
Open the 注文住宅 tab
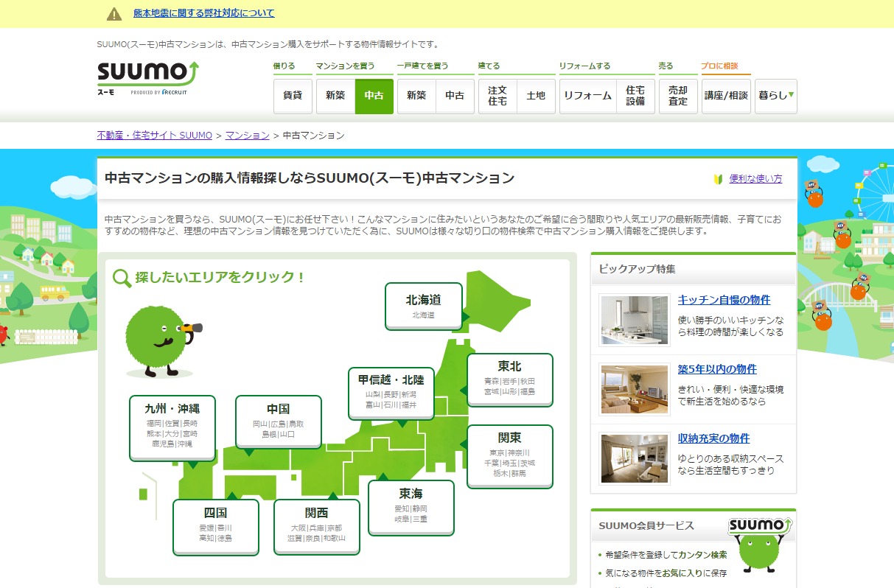pyautogui.click(x=497, y=97)
